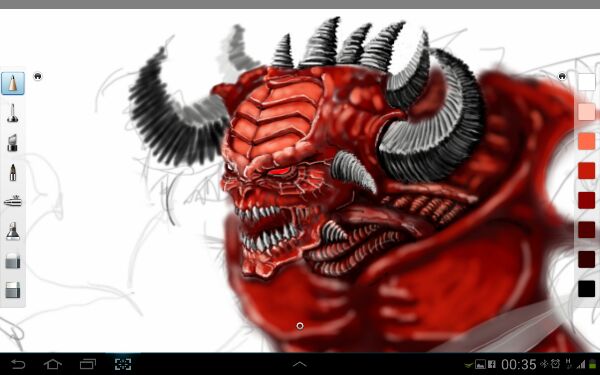Select the chisel-tip marker brush
The height and width of the screenshot is (375, 600).
13,143
